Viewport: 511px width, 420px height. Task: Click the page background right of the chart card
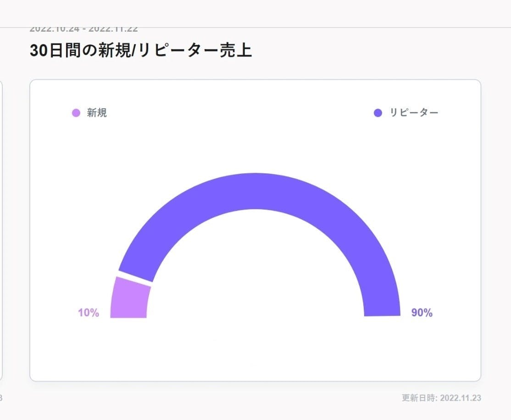pyautogui.click(x=496, y=229)
